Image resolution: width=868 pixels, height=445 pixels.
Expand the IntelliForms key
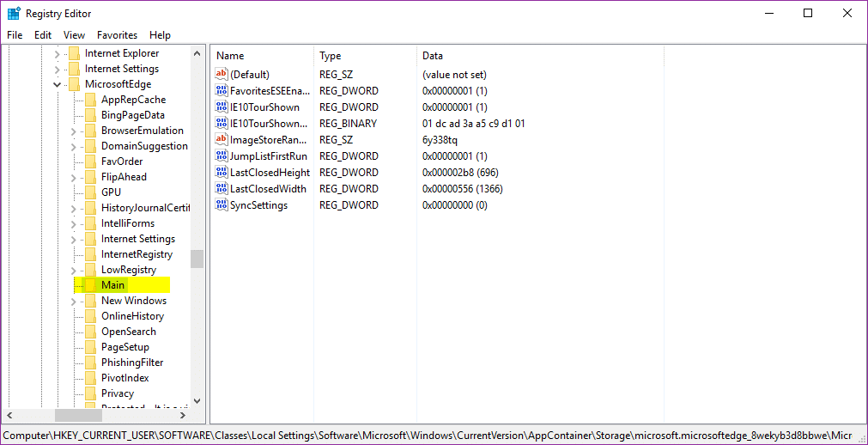coord(74,224)
